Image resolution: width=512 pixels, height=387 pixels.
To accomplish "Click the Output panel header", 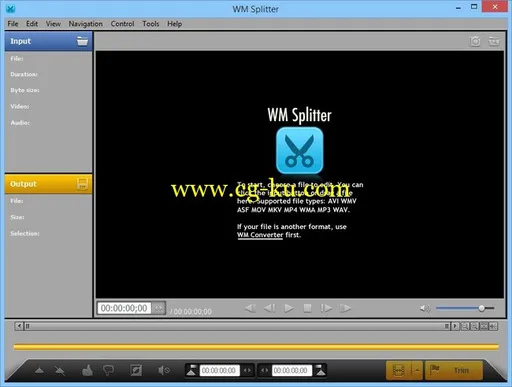I will 48,184.
